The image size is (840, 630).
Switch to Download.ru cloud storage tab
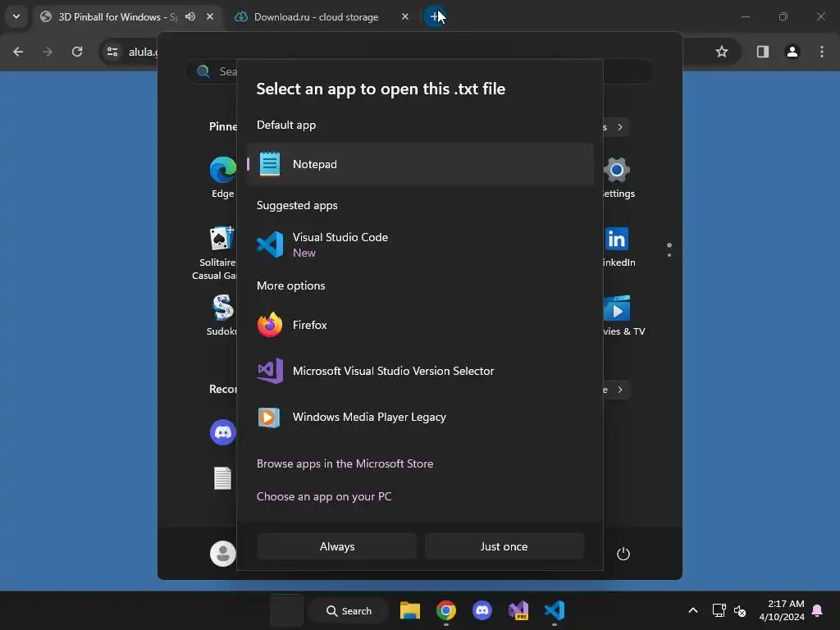[316, 16]
